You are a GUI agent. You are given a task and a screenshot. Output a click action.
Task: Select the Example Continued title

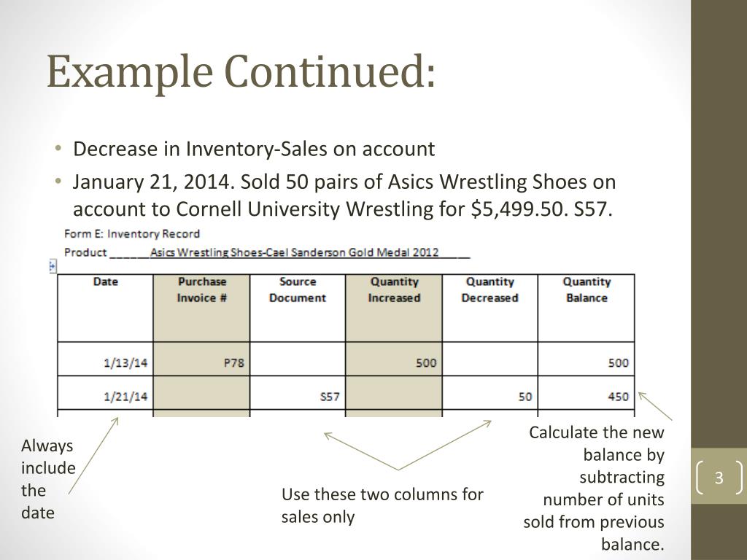241,71
